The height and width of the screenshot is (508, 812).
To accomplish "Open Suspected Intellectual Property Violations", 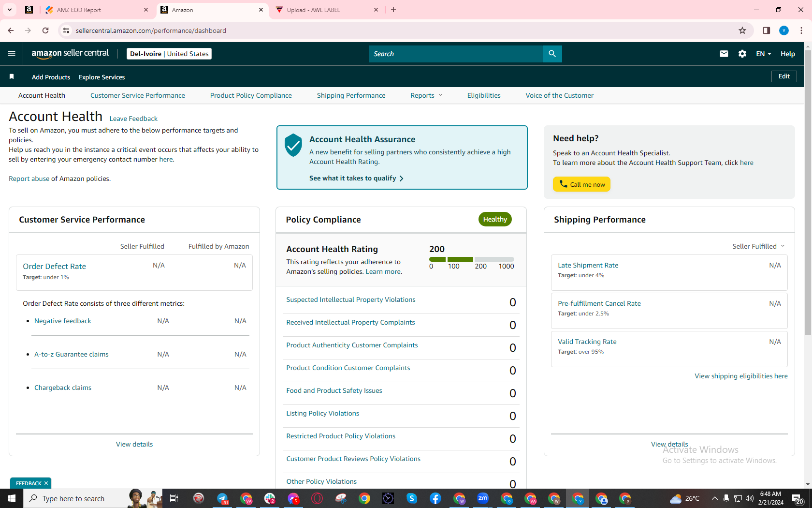I will [351, 299].
